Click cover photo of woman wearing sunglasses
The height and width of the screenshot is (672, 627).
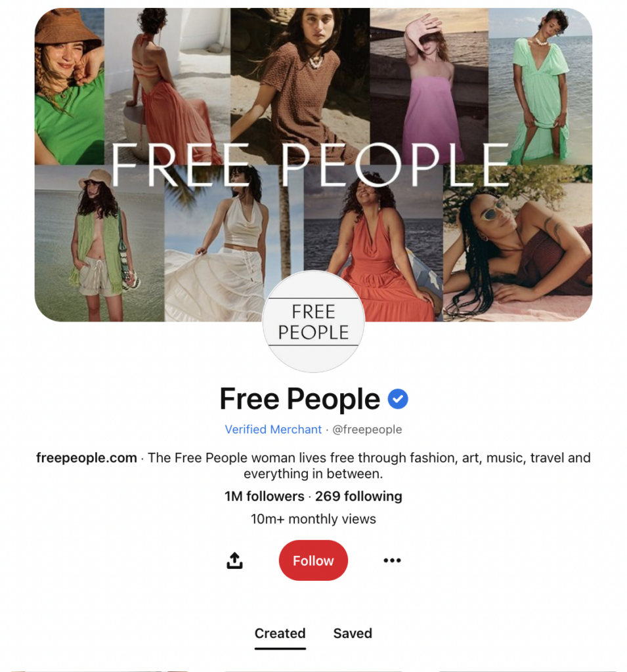coord(517,243)
